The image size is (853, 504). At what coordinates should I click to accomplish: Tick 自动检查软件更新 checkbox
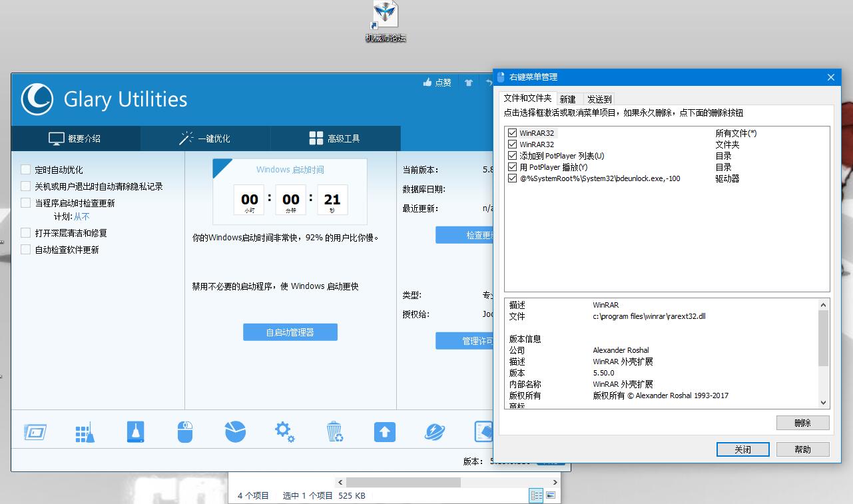click(x=26, y=250)
